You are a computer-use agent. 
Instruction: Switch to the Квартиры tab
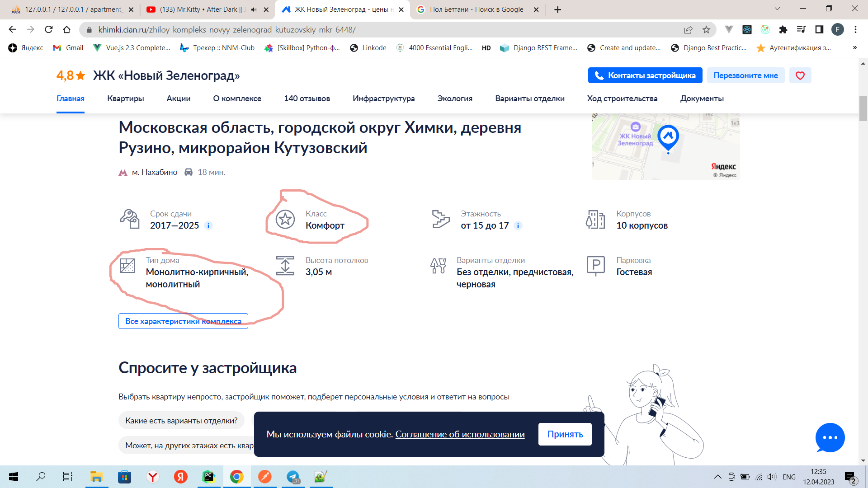(125, 99)
